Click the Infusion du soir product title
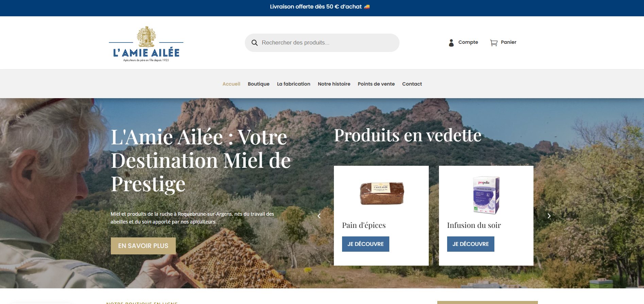This screenshot has height=304, width=644. [474, 225]
